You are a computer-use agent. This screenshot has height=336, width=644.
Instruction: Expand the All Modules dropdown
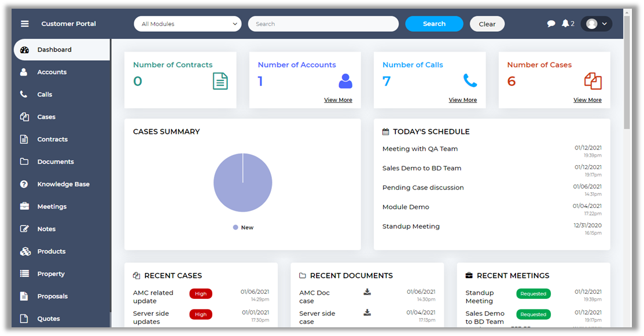click(188, 24)
